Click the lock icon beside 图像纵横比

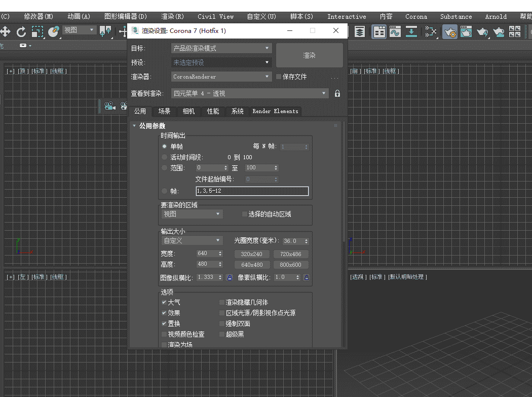230,277
